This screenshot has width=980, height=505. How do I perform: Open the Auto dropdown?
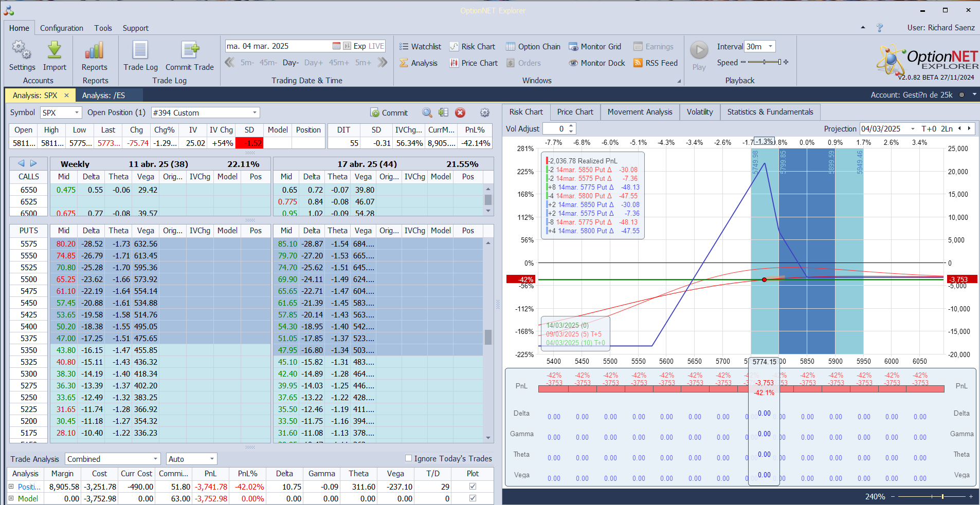[212, 459]
